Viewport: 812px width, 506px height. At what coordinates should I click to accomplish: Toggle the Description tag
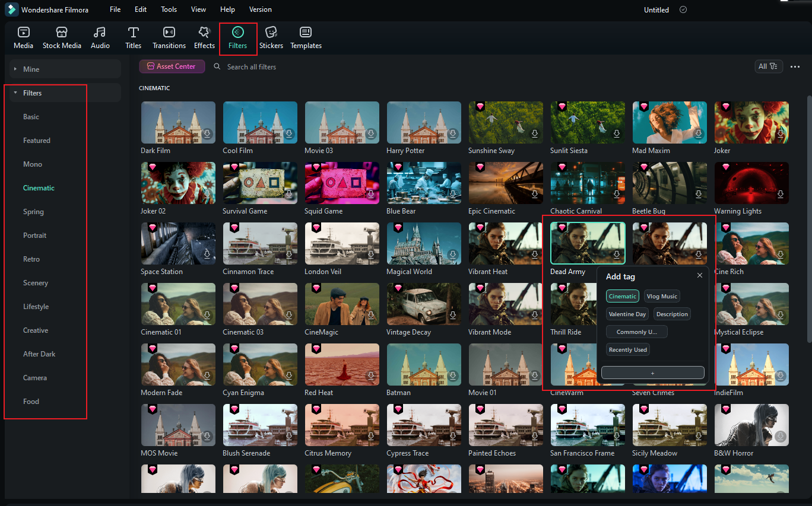tap(673, 314)
